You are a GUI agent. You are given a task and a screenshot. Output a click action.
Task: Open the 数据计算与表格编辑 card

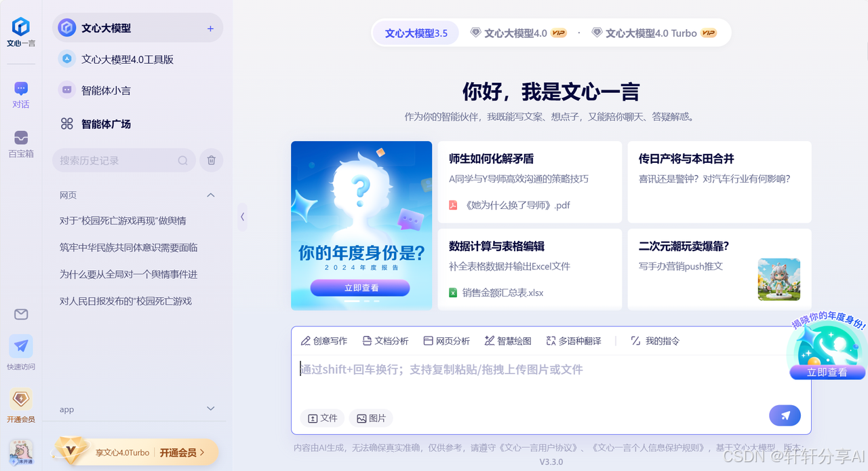pyautogui.click(x=530, y=269)
